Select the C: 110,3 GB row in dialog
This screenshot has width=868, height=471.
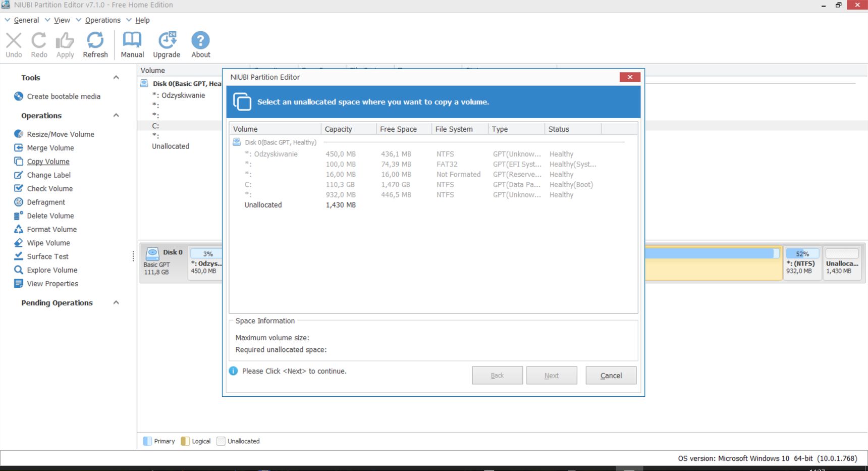[x=433, y=185]
